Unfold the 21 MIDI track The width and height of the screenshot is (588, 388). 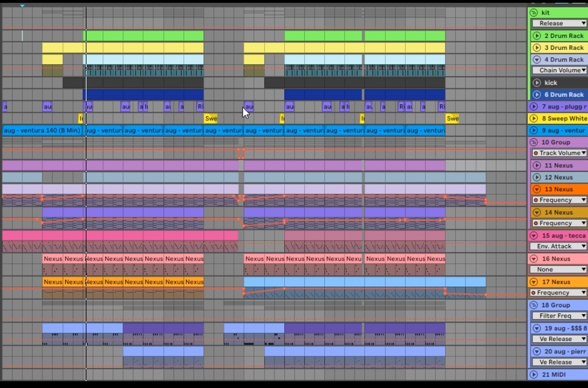coord(533,375)
